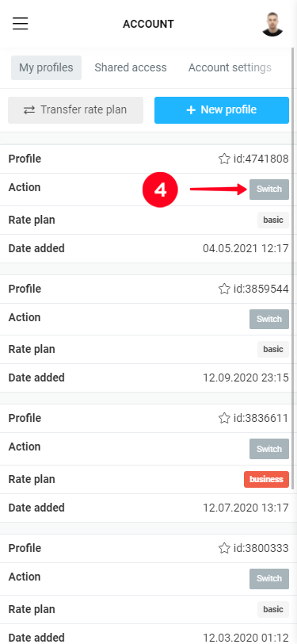Switch to the My profiles tab
297x644 pixels.
point(46,67)
